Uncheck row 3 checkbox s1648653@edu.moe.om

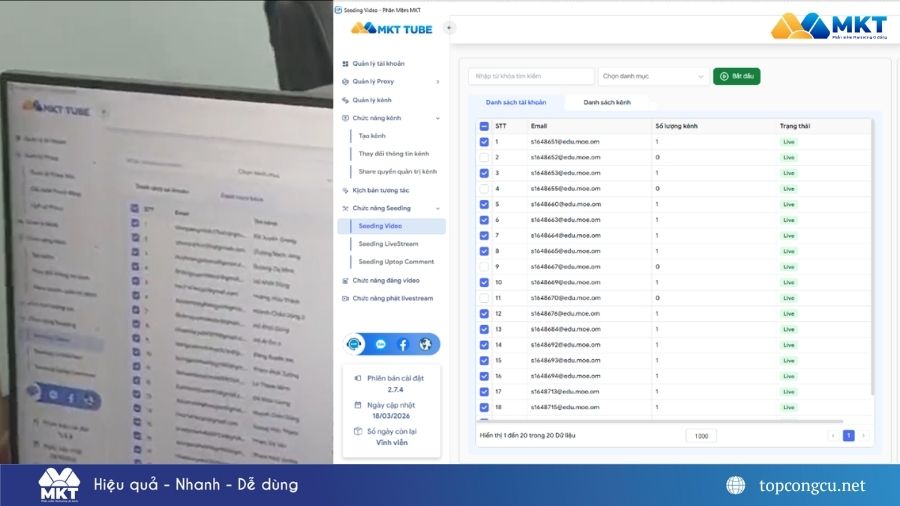[484, 173]
